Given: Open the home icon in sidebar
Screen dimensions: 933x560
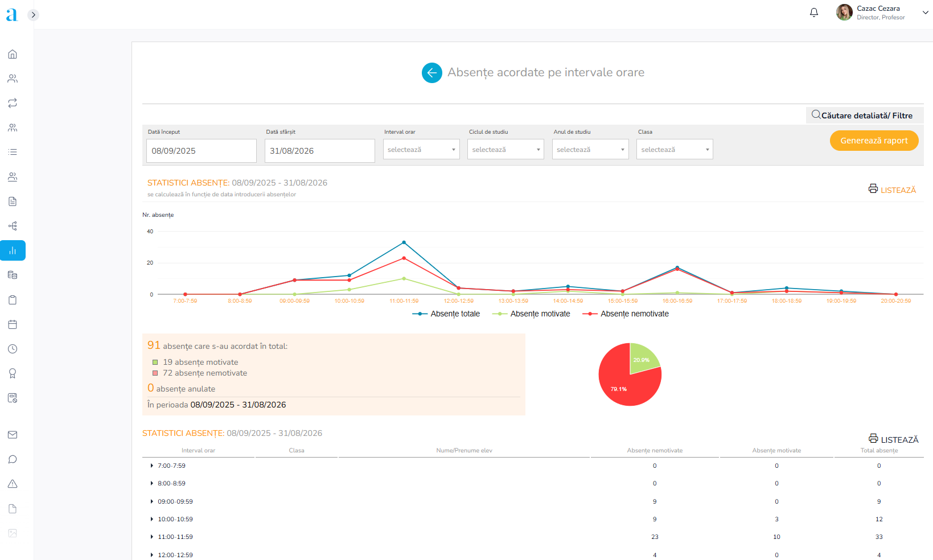Looking at the screenshot, I should coord(13,54).
